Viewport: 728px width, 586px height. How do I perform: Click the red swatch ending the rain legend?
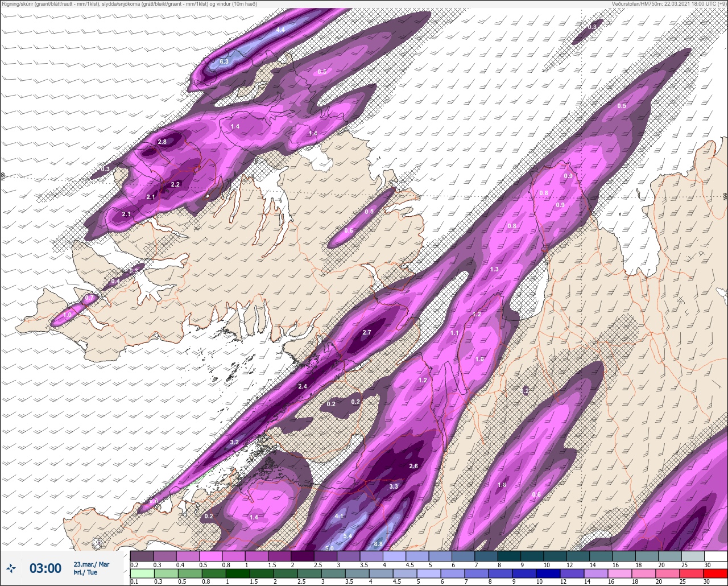pyautogui.click(x=715, y=573)
